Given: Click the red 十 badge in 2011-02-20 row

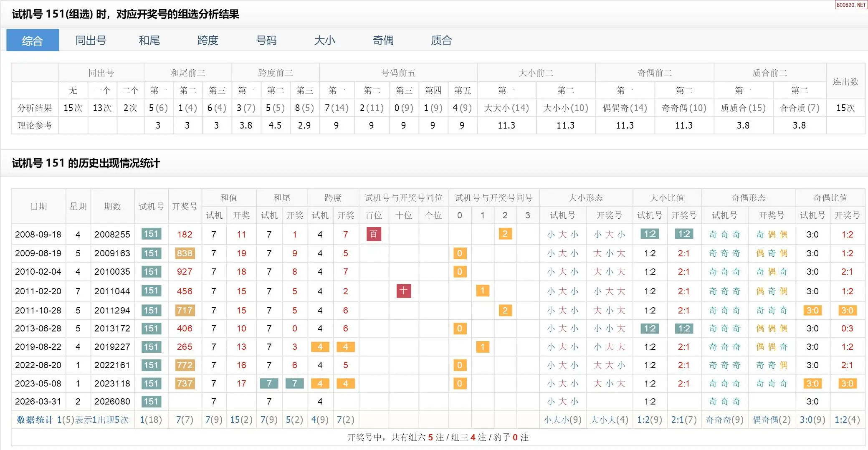Looking at the screenshot, I should (403, 291).
